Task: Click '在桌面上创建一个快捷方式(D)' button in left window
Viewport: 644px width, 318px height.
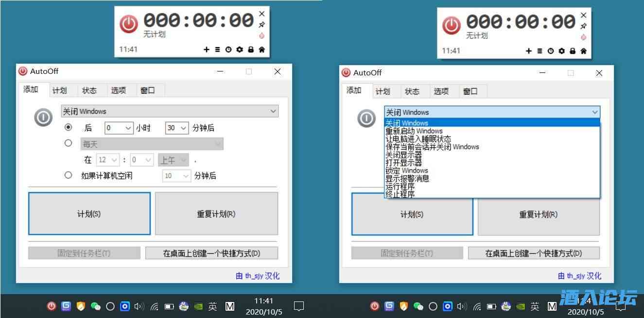Action: pos(211,253)
